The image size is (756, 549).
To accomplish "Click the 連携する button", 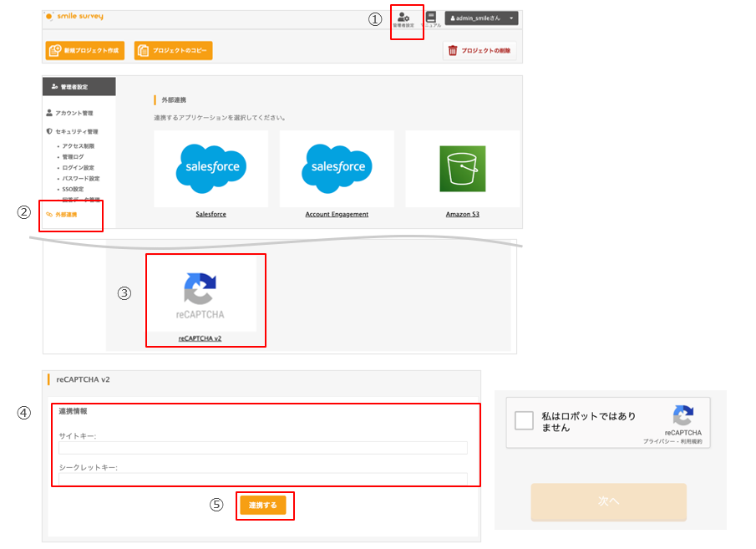I will (x=263, y=505).
